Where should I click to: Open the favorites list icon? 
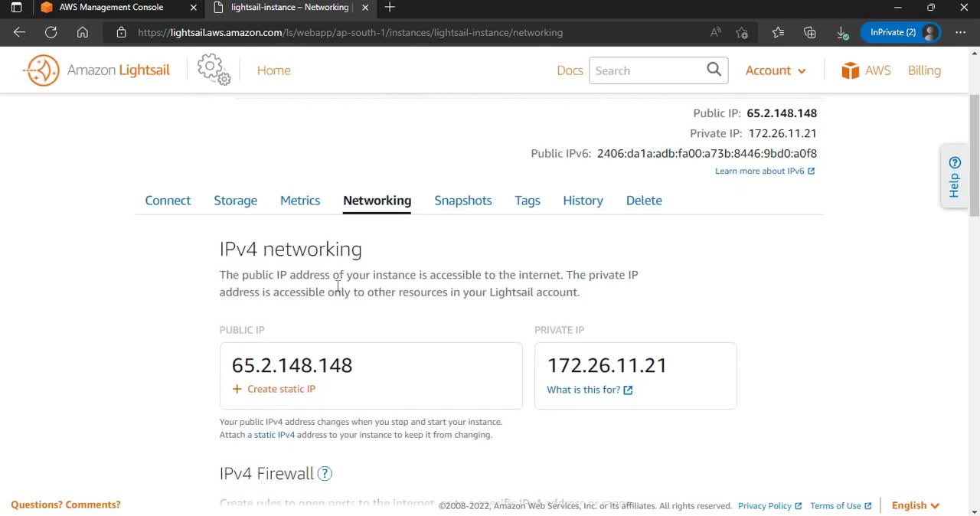[x=778, y=32]
